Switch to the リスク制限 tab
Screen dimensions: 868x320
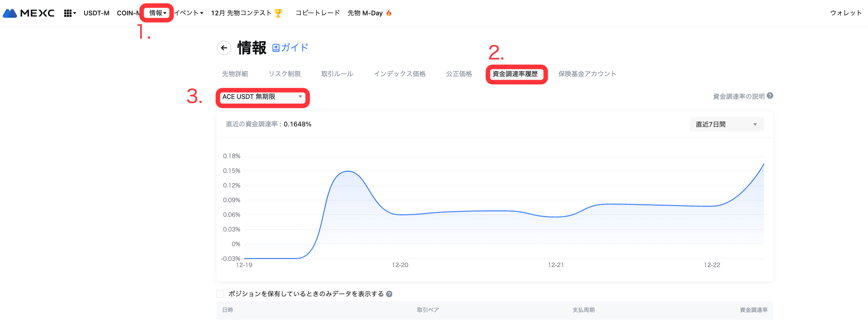(284, 74)
